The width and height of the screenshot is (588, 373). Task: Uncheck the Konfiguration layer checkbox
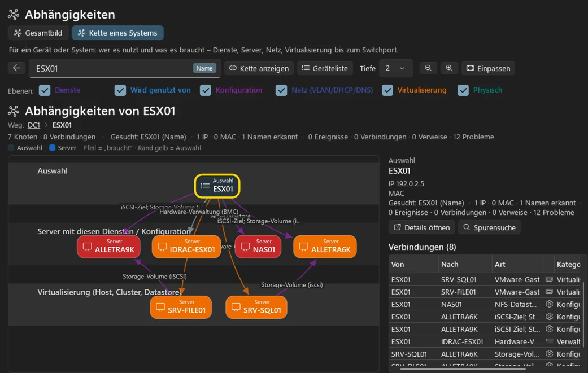tap(206, 90)
